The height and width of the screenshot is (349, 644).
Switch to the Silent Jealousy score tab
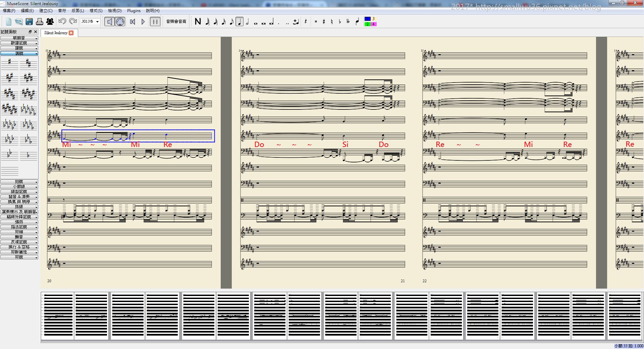(56, 33)
